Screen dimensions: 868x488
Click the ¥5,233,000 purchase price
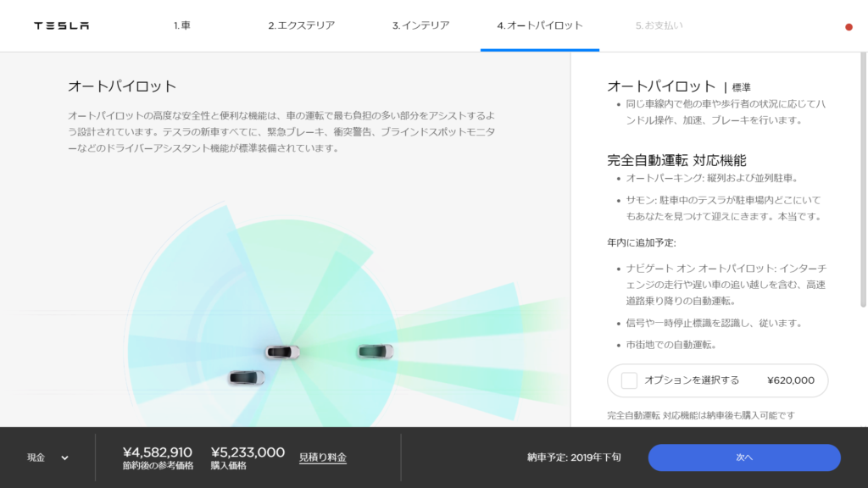click(248, 452)
